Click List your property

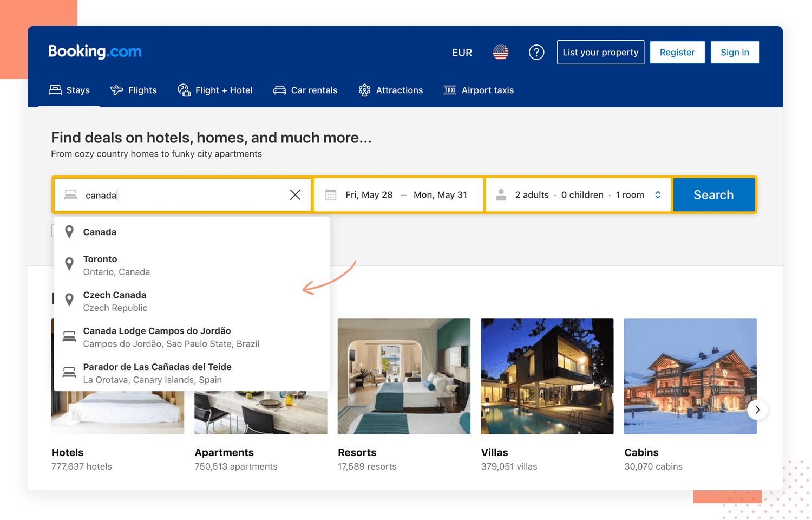(x=600, y=52)
